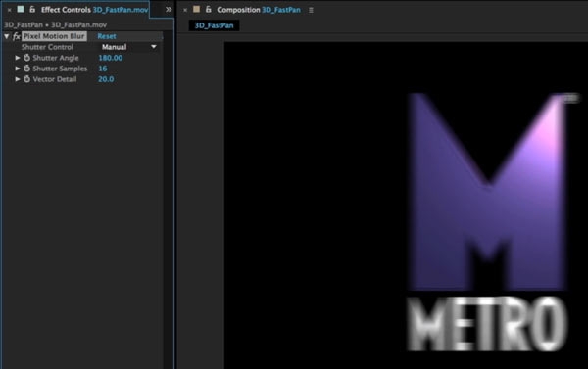
Task: Expand the Vector Detail property
Action: (18, 79)
